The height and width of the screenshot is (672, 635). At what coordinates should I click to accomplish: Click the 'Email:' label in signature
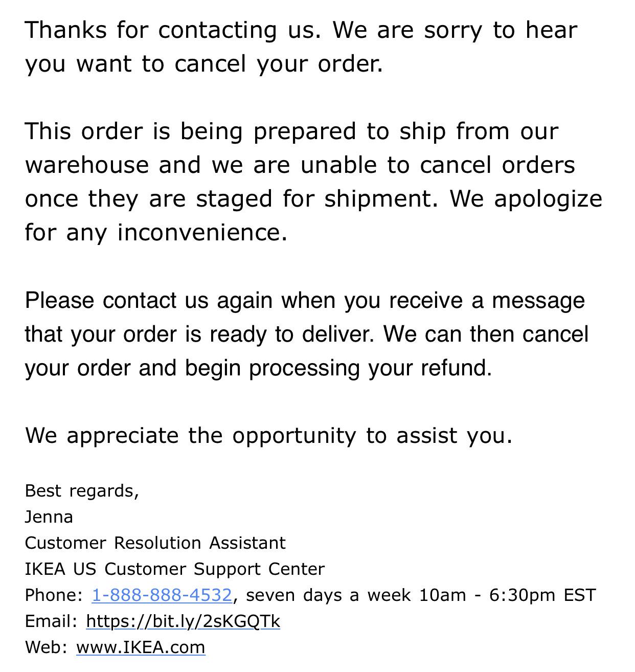51,621
